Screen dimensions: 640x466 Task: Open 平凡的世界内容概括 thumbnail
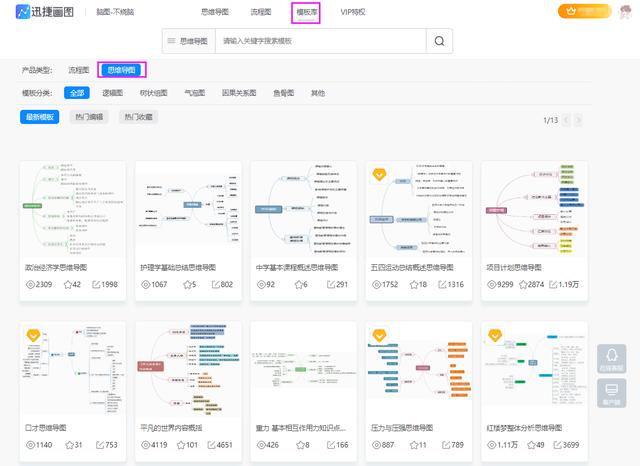(x=188, y=370)
